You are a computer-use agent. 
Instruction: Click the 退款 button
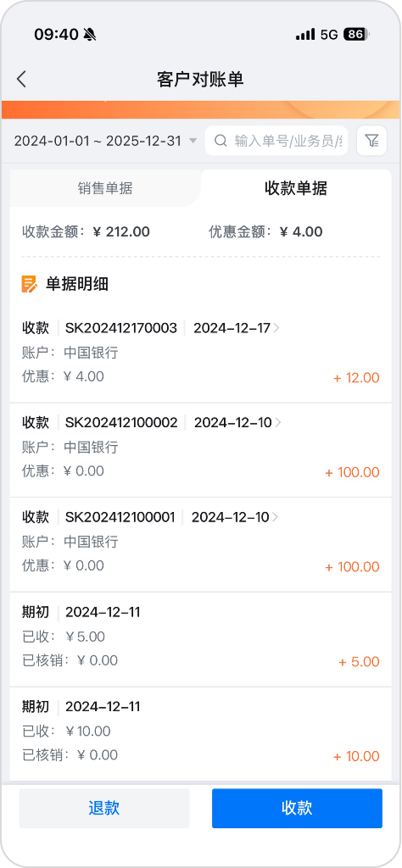pyautogui.click(x=104, y=808)
